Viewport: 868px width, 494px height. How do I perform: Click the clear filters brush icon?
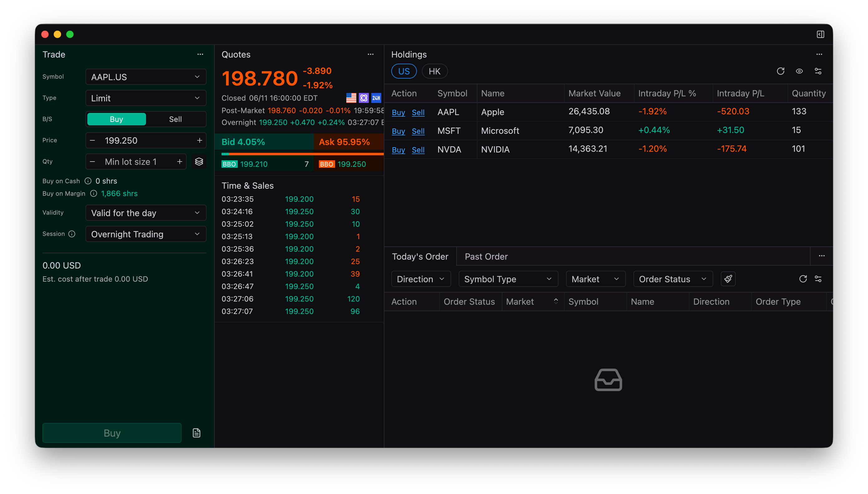tap(728, 279)
